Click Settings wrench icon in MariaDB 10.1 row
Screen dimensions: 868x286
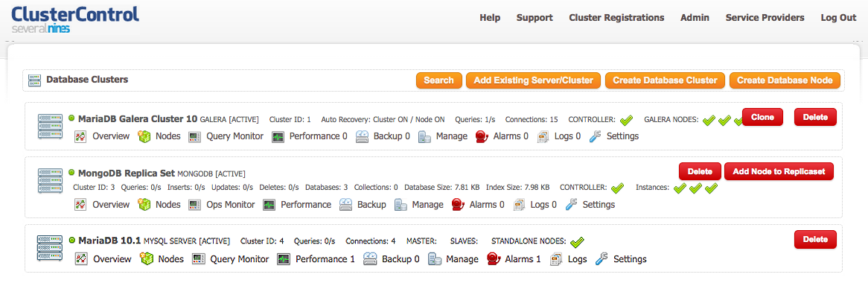click(x=601, y=259)
